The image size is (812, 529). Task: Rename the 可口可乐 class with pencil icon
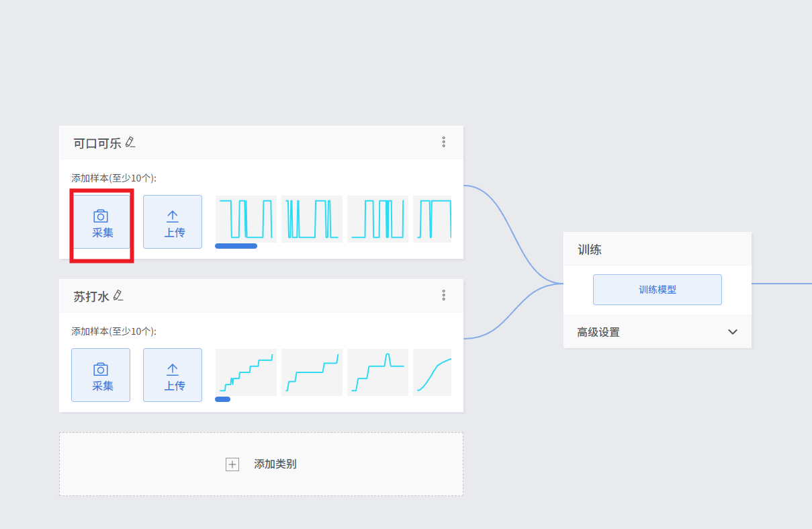[x=130, y=143]
